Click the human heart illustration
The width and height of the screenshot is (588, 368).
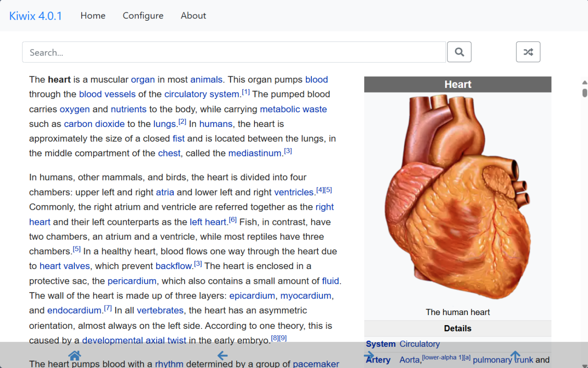[458, 198]
